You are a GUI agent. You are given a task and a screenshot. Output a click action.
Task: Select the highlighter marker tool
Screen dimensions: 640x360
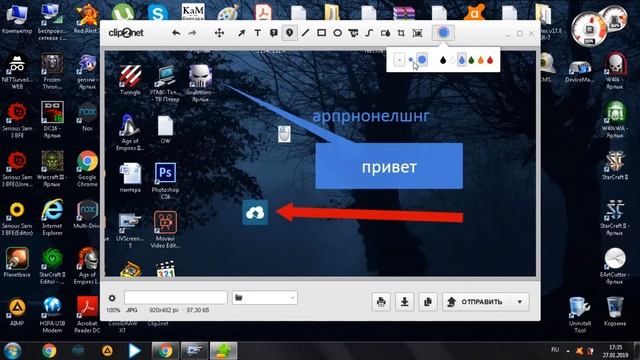tap(353, 33)
